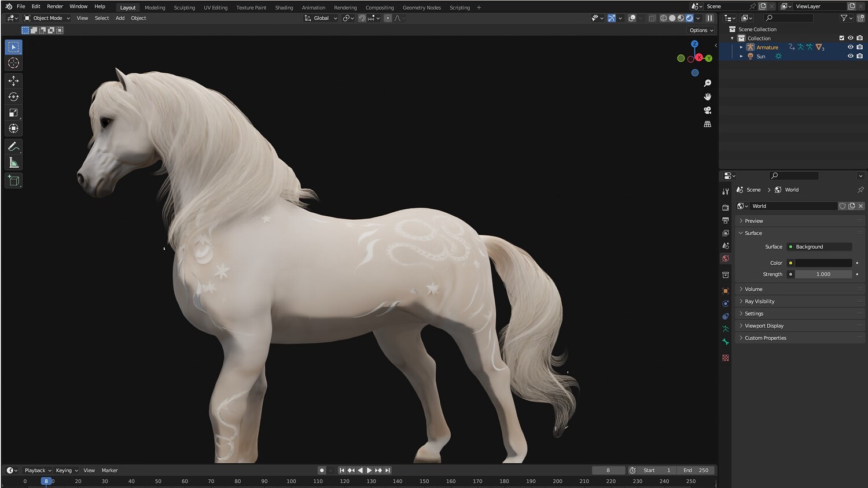Open the Texture properties tab (checker icon)

726,358
